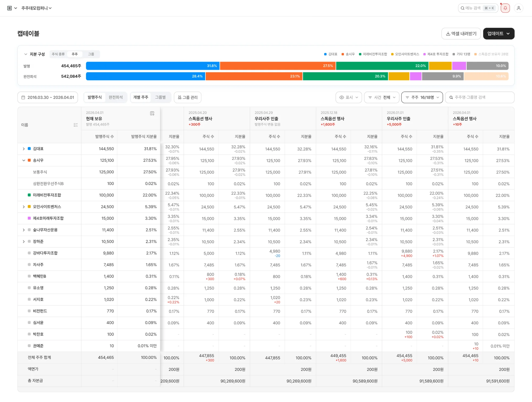Open the date range 2016.03.30 ~ 2026.04.01

click(48, 97)
